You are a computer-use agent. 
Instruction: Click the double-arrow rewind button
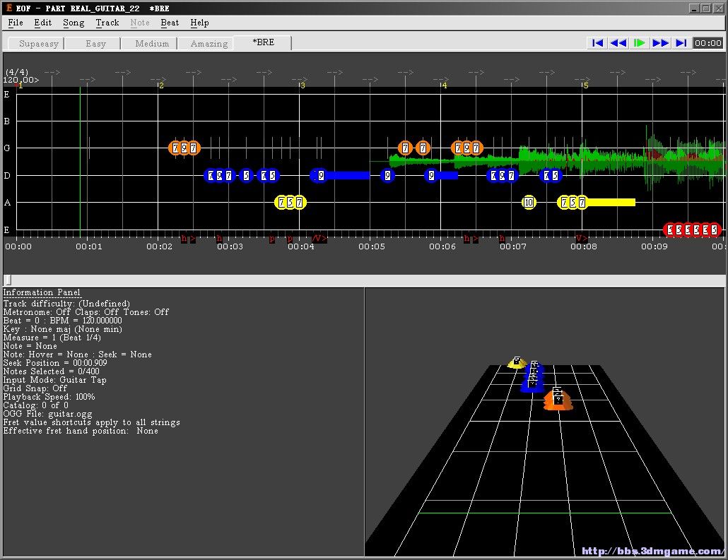pos(618,43)
